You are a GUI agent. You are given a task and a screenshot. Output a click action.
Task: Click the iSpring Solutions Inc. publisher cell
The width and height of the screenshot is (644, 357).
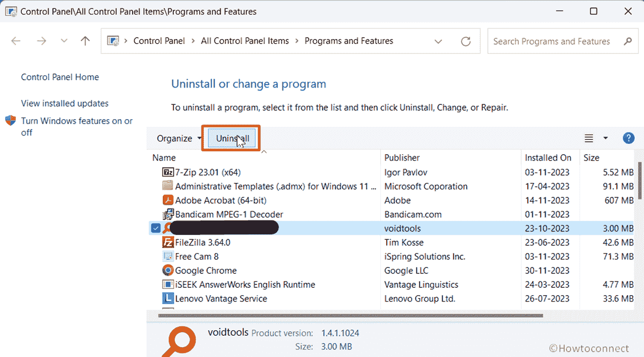tap(425, 256)
